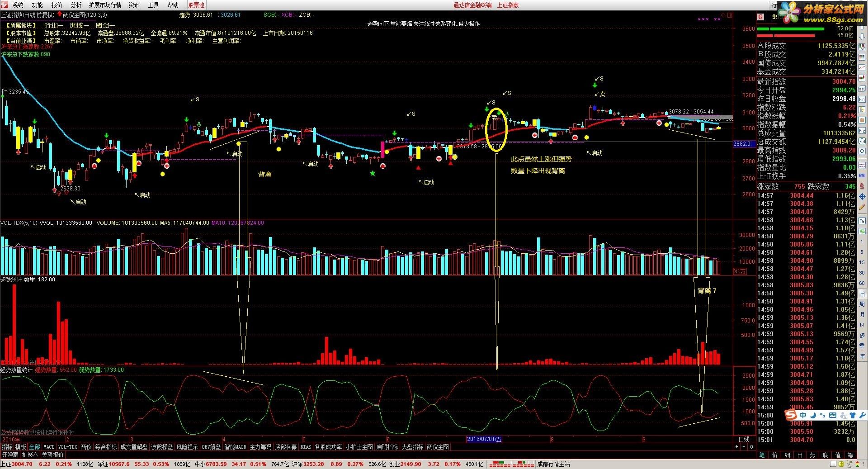The width and height of the screenshot is (868, 469).
Task: Open the 工具 menu
Action: (x=153, y=5)
